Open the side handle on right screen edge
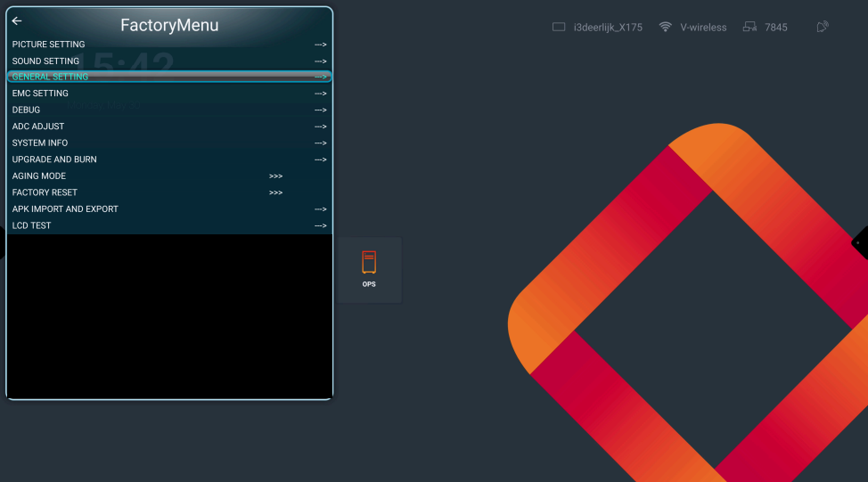868x482 pixels. [862, 241]
